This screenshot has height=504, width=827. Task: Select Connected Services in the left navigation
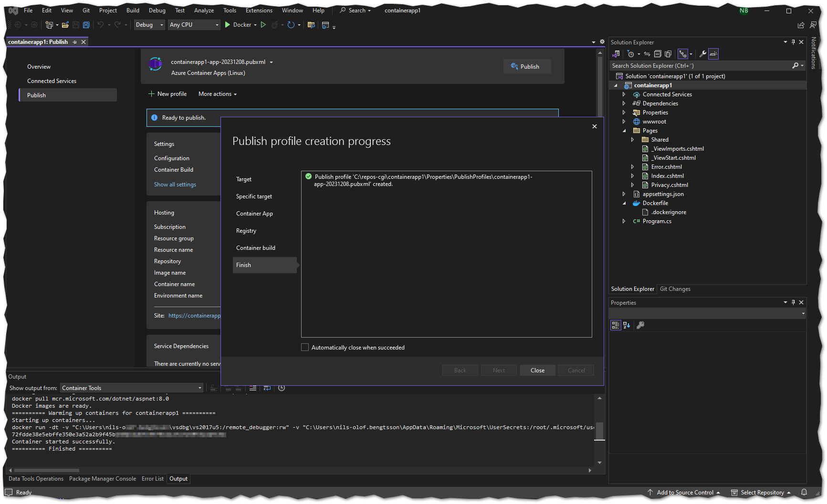point(52,81)
